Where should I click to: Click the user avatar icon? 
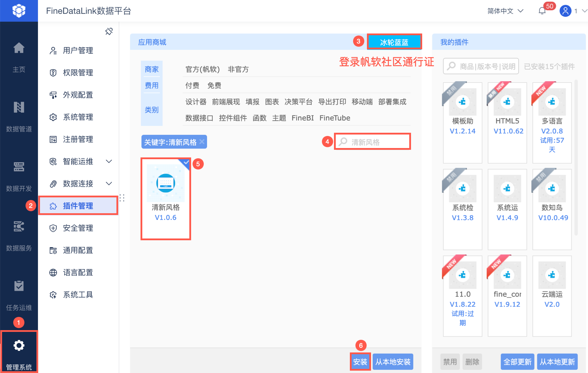(x=565, y=11)
